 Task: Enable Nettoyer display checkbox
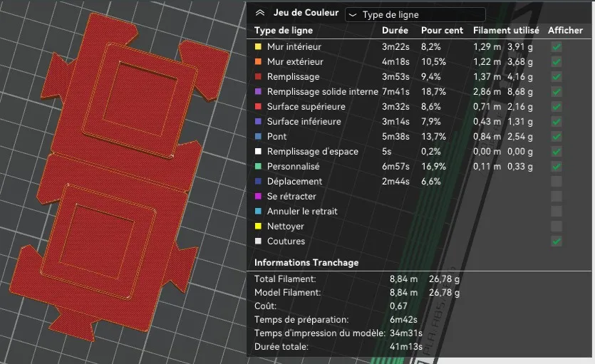click(557, 227)
